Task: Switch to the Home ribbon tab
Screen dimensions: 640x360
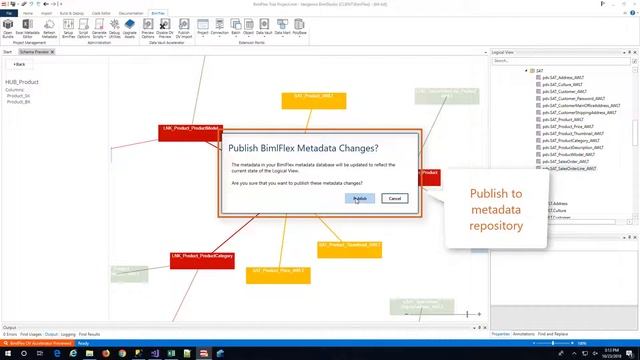Action: (28, 13)
